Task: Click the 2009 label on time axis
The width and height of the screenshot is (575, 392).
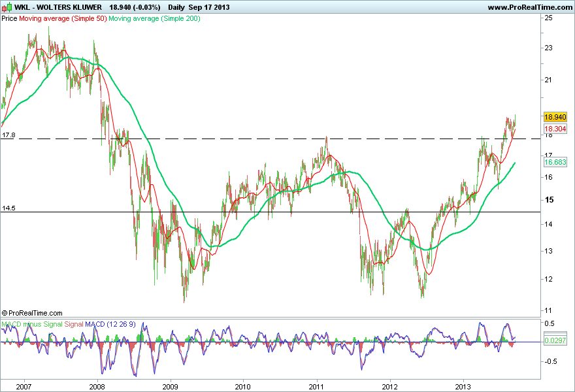Action: [170, 387]
